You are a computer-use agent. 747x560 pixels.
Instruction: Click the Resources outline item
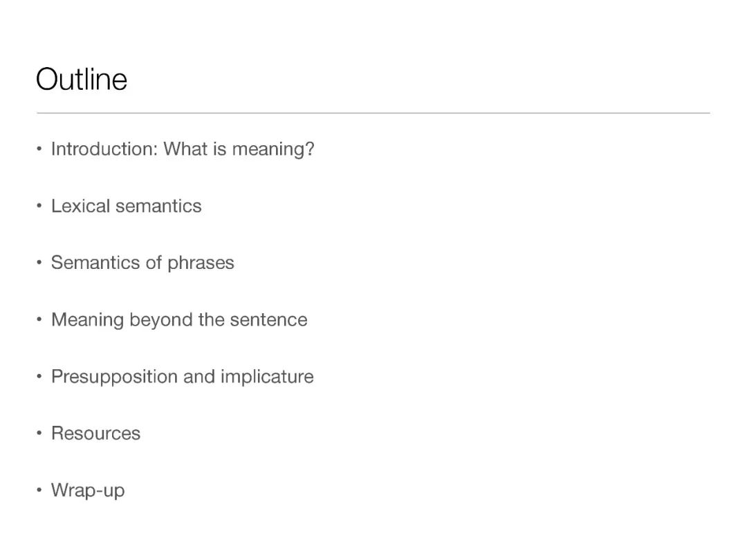[95, 433]
